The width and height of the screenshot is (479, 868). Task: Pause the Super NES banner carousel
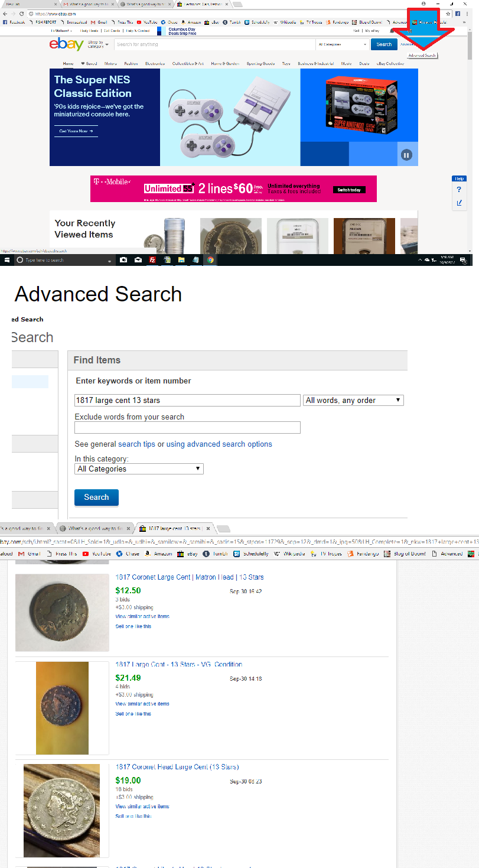point(406,155)
